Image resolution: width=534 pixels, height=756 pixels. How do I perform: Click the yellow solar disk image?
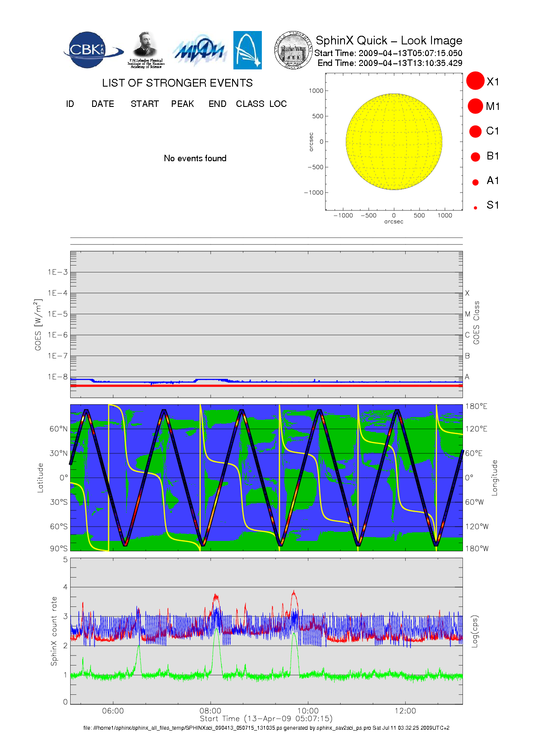394,141
